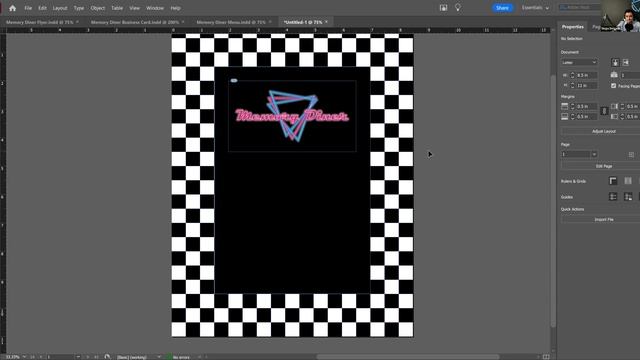Click the document height stepper

[572, 85]
